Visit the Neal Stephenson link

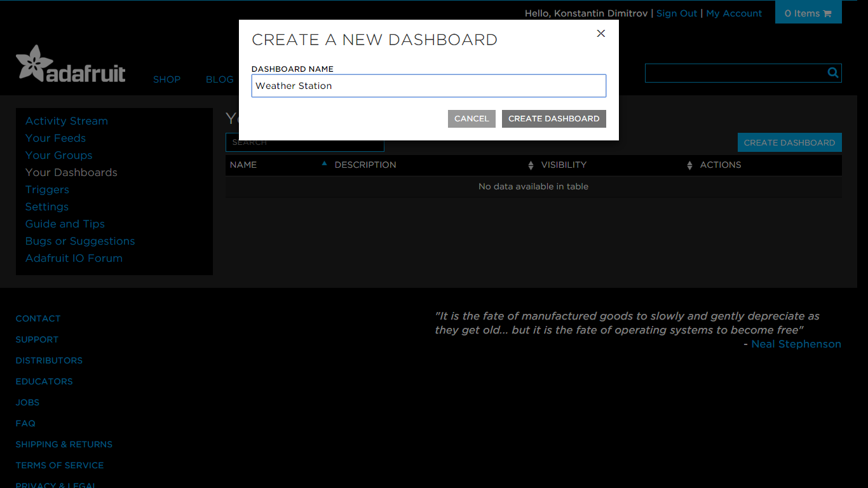pyautogui.click(x=796, y=344)
